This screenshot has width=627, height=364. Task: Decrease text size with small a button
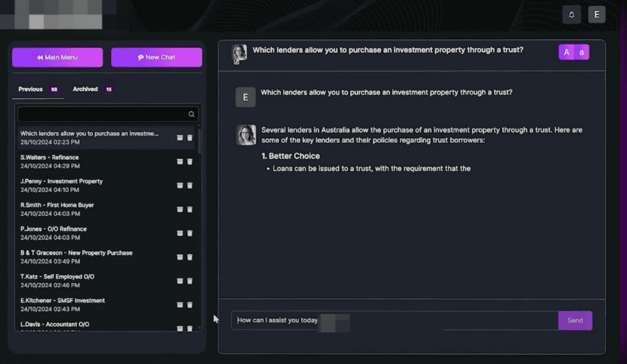581,52
